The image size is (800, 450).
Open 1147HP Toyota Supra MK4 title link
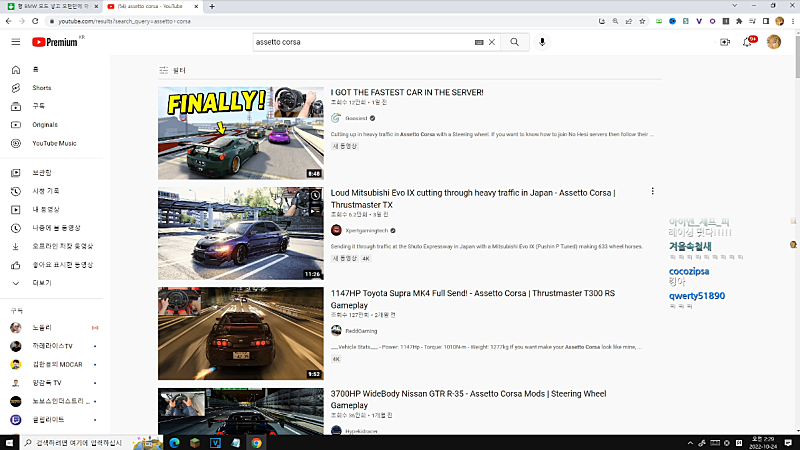tap(472, 299)
